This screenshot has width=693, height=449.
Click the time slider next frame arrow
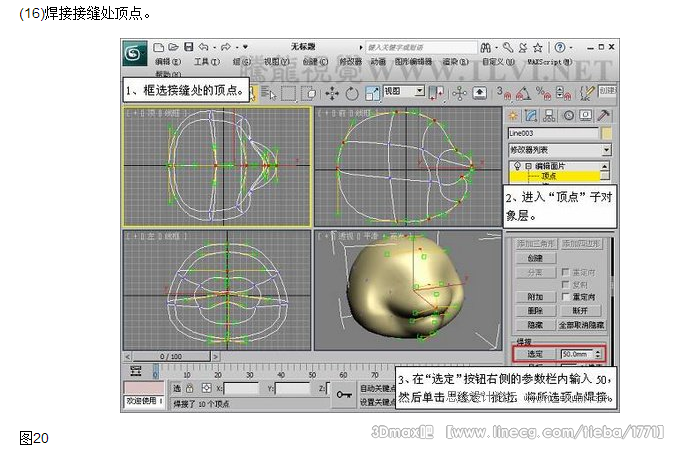pos(216,356)
